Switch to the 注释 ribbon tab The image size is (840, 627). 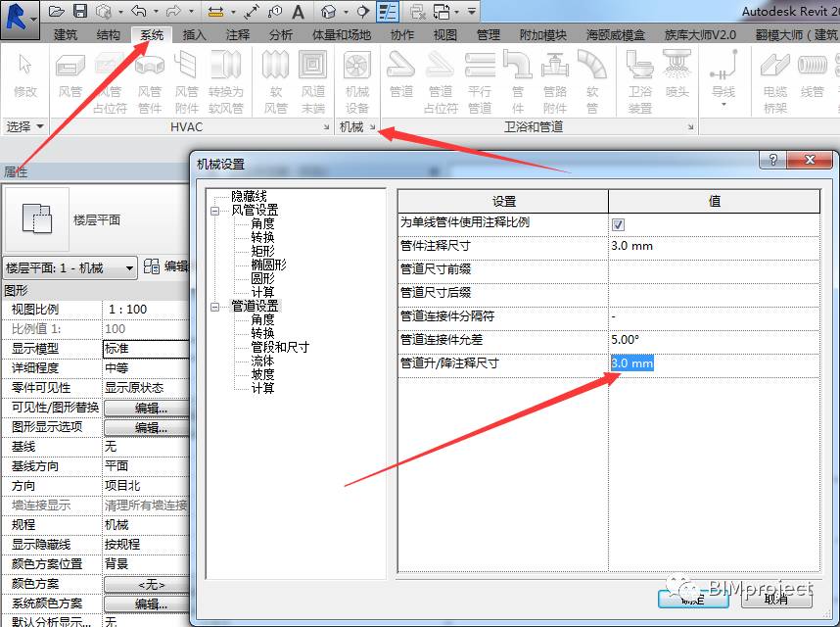[x=237, y=35]
